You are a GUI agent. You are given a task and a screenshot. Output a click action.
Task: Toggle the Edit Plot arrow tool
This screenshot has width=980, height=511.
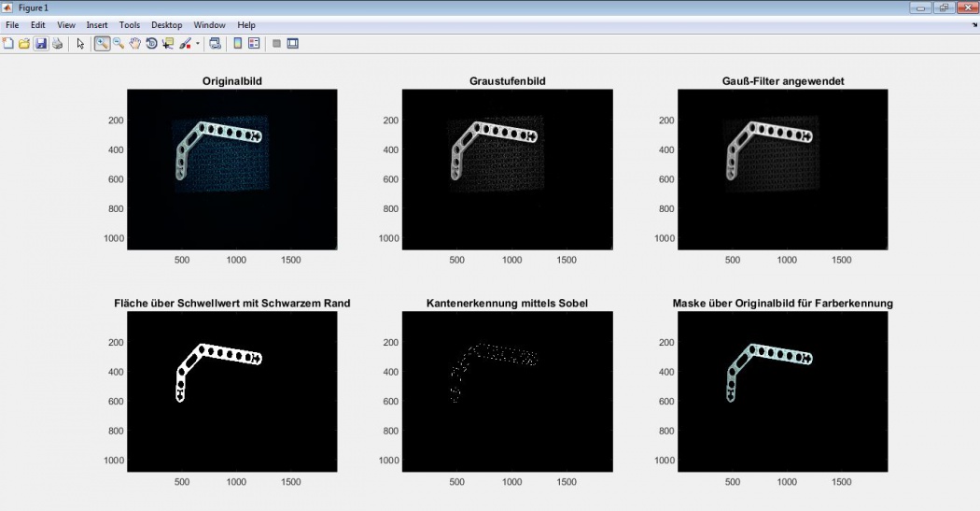click(80, 43)
